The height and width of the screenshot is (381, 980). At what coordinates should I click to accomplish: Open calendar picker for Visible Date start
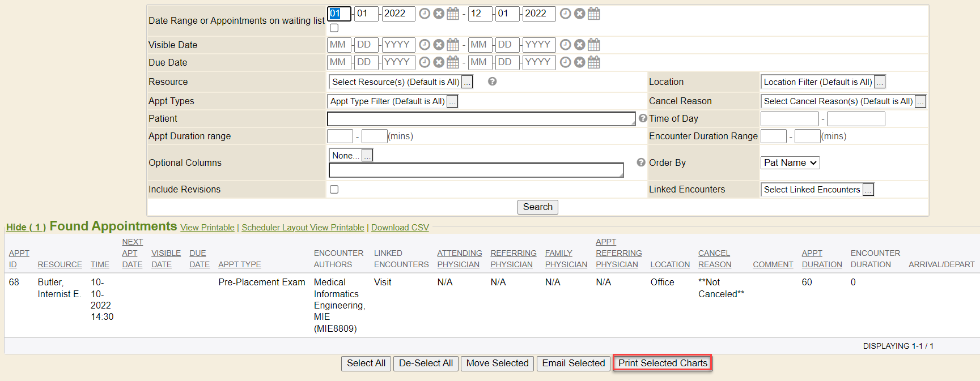(453, 45)
